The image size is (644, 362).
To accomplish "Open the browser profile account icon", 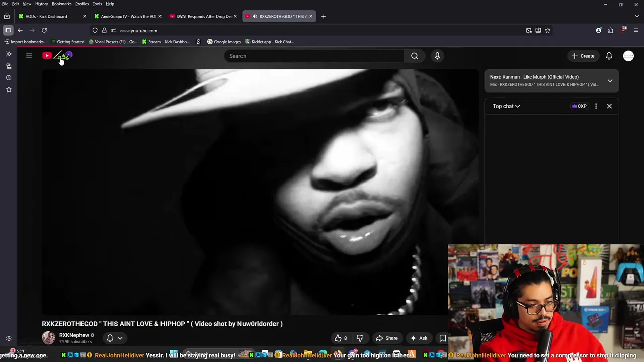I will [598, 30].
